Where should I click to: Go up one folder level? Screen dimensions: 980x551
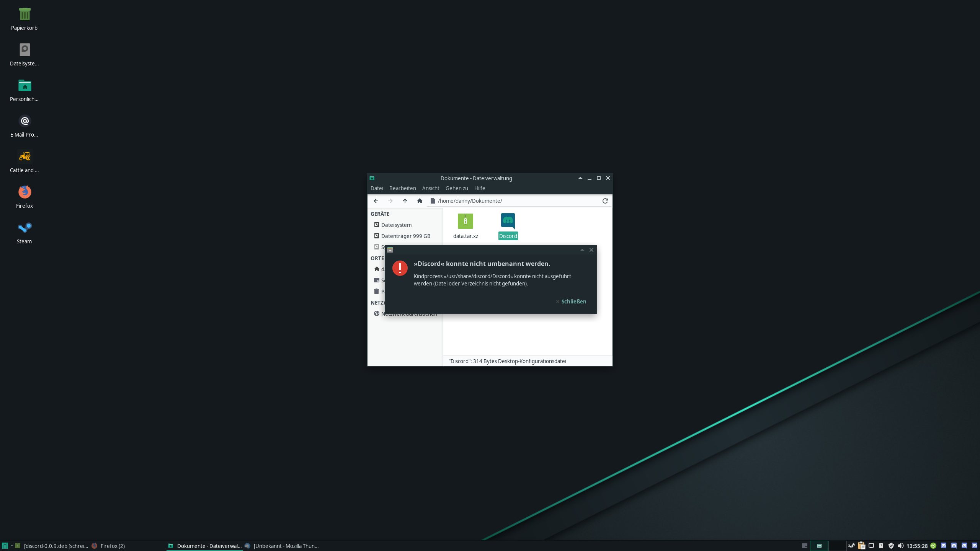[405, 201]
